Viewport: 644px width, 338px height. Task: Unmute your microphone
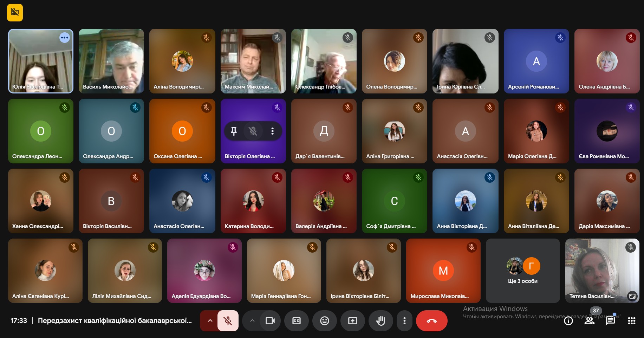pos(228,321)
